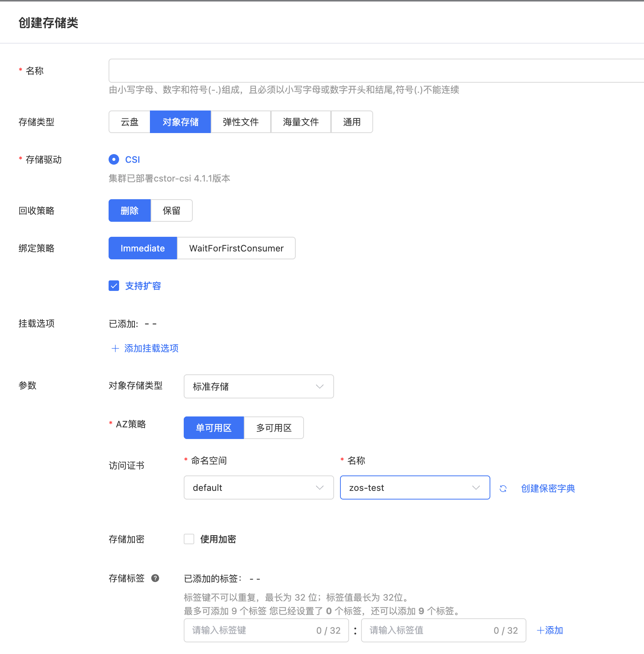The width and height of the screenshot is (644, 654).
Task: Click the refresh icon beside zos-test dropdown
Action: (503, 488)
